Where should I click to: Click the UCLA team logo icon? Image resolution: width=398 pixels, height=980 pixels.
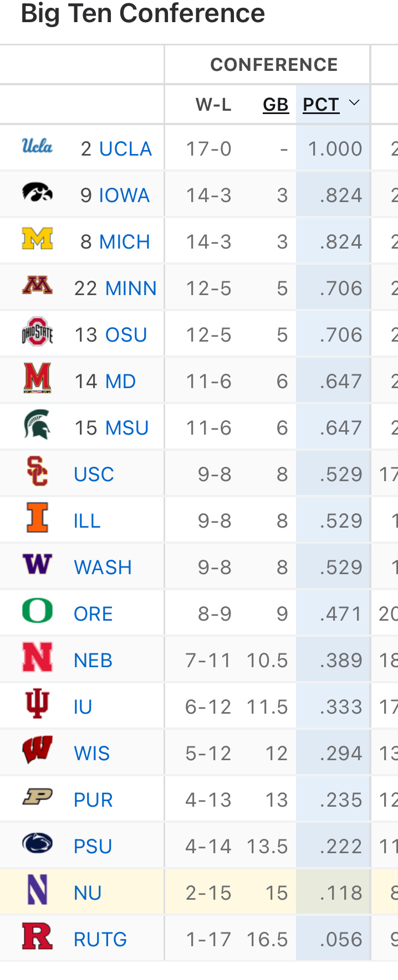37,147
